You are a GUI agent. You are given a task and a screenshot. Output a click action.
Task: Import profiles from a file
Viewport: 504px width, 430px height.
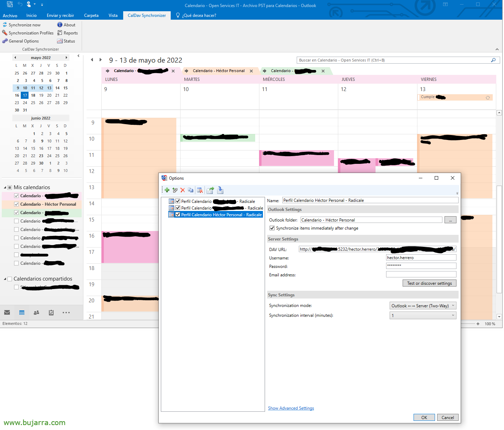[220, 190]
